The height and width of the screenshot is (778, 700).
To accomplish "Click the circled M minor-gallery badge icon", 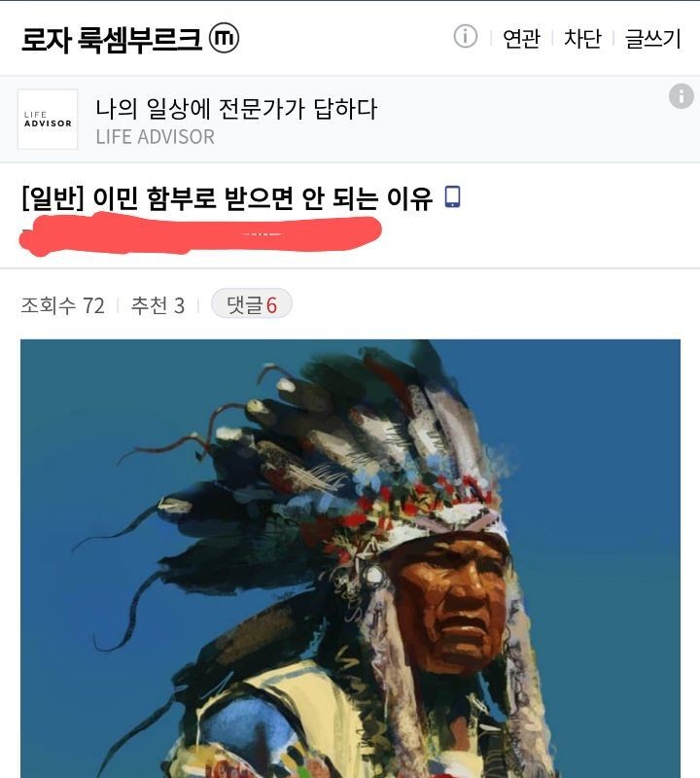I will (224, 38).
